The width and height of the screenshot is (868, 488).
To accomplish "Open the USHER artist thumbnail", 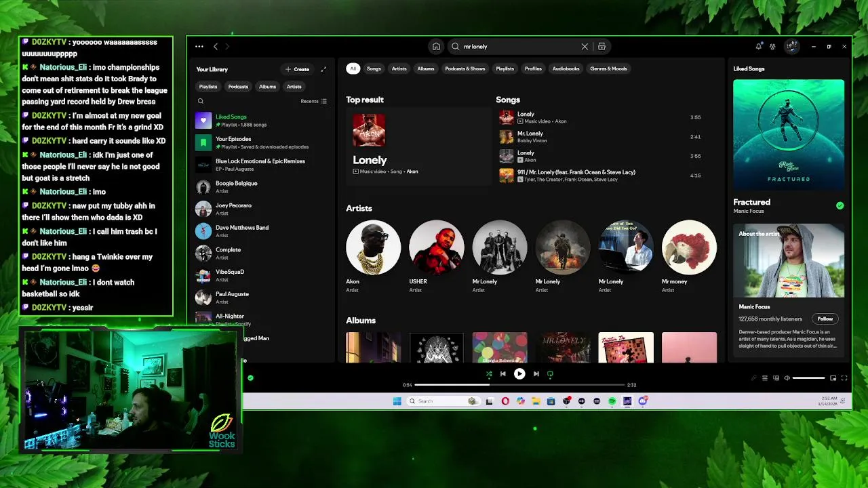I will (x=436, y=247).
